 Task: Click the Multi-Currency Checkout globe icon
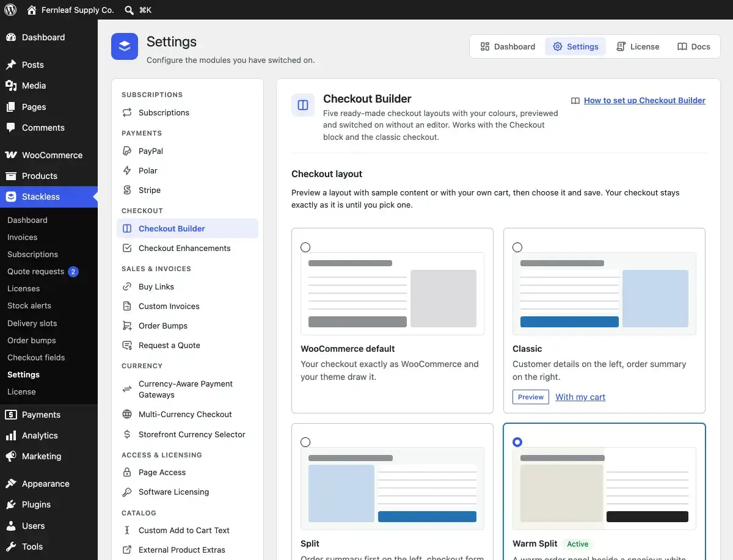pyautogui.click(x=127, y=414)
